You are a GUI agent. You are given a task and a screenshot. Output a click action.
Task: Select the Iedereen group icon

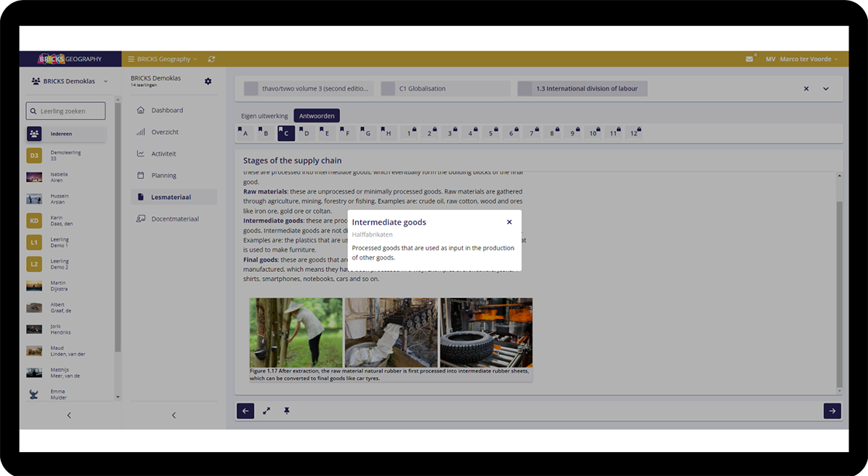coord(34,134)
